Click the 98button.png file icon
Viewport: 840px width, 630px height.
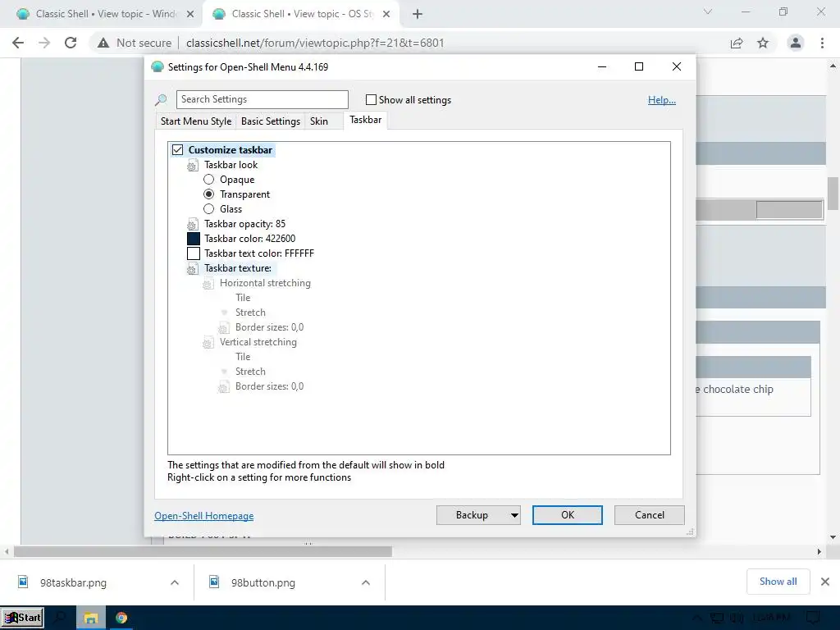tap(214, 582)
